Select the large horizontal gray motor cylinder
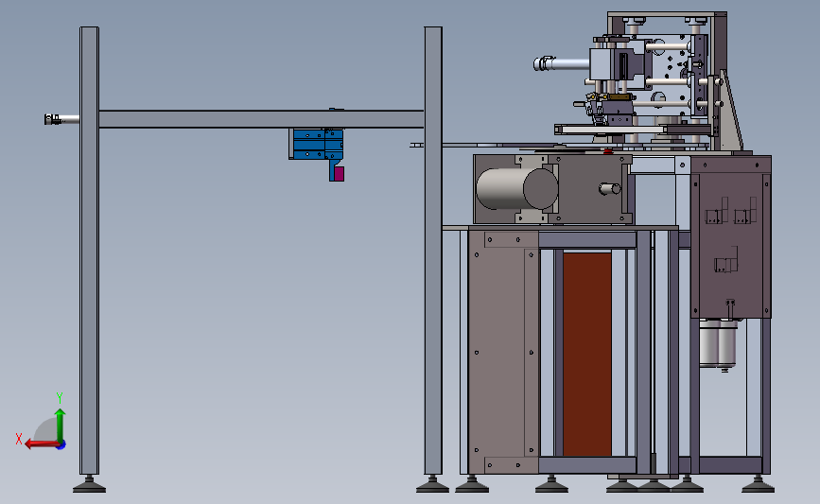 [516, 189]
